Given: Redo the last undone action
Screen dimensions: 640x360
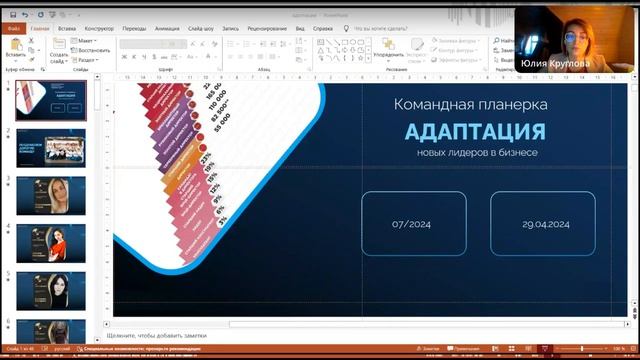Looking at the screenshot, I should click(x=40, y=15).
